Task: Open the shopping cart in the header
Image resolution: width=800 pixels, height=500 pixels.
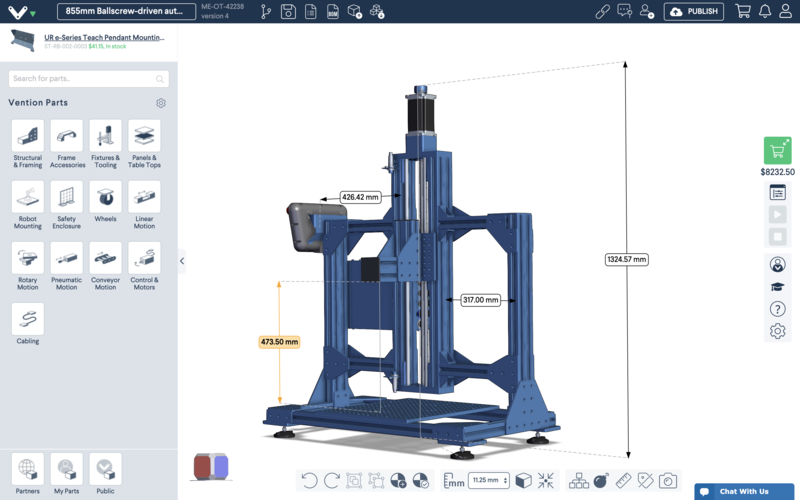Action: 743,11
